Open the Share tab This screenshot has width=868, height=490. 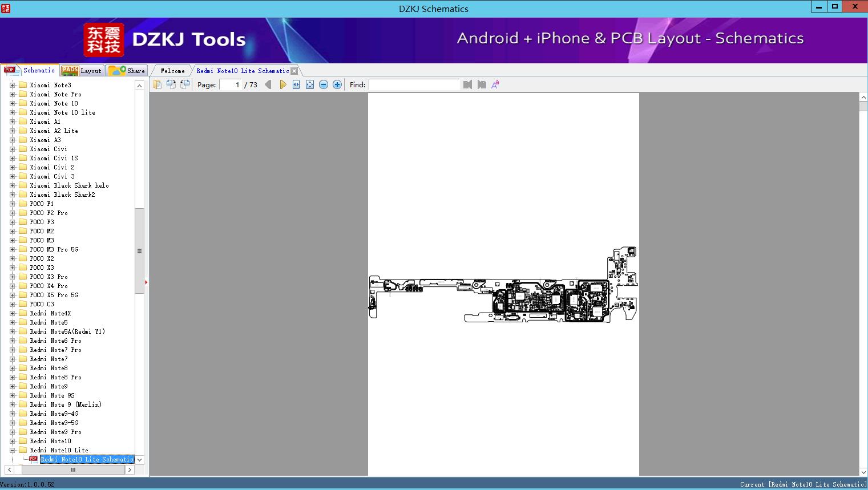tap(127, 71)
